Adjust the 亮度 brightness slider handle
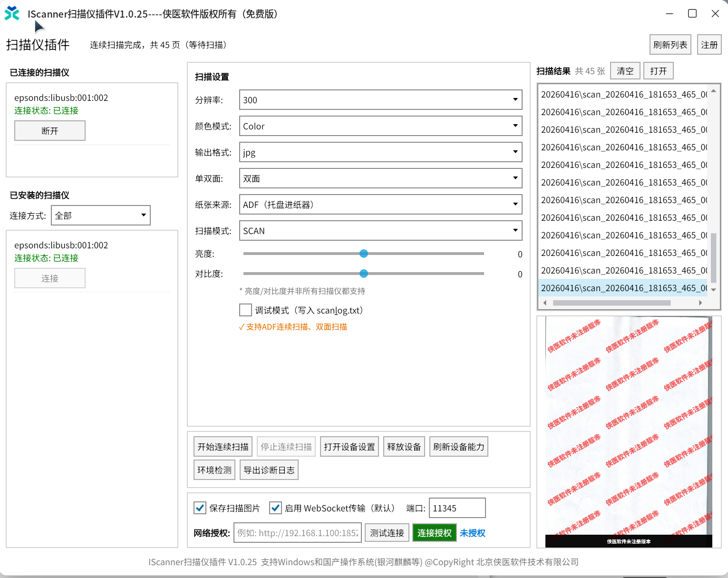The height and width of the screenshot is (578, 728). coord(364,254)
